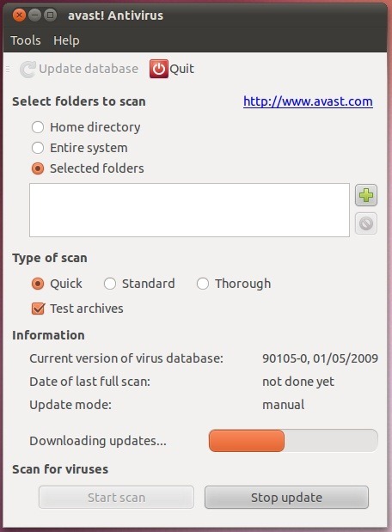The image size is (392, 532).
Task: Open the Help menu
Action: 66,40
